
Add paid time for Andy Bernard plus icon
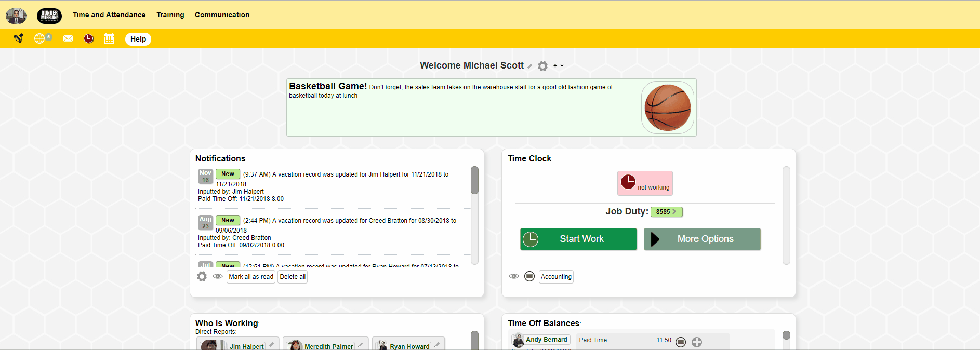[x=697, y=342]
